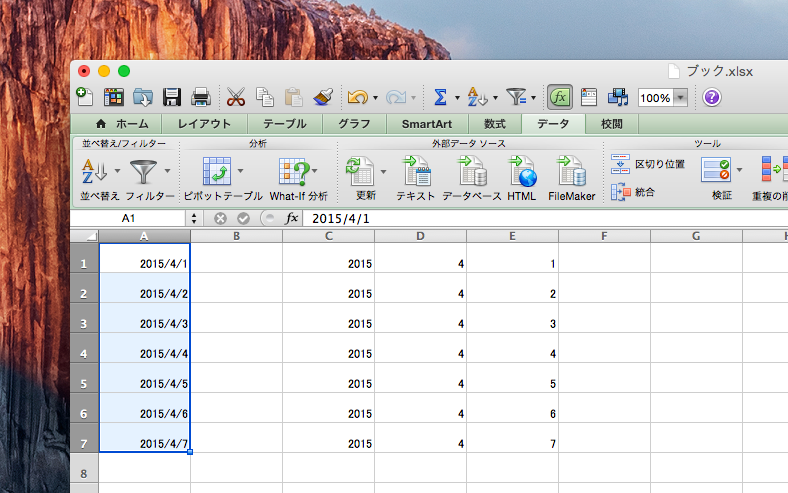Viewport: 788px width, 493px height.
Task: Click the cancel entry X button
Action: point(220,218)
